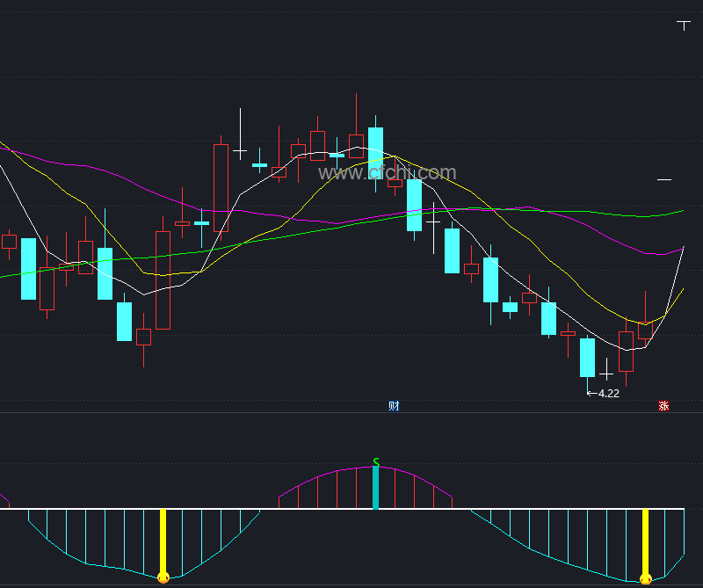Click the 4.22 low price label
The height and width of the screenshot is (588, 703).
(x=608, y=394)
